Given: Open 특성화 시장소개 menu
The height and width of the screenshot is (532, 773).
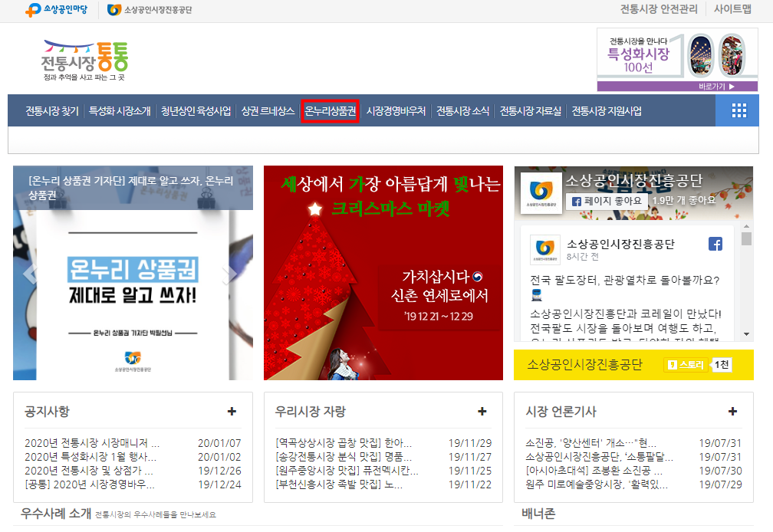Looking at the screenshot, I should click(x=120, y=111).
